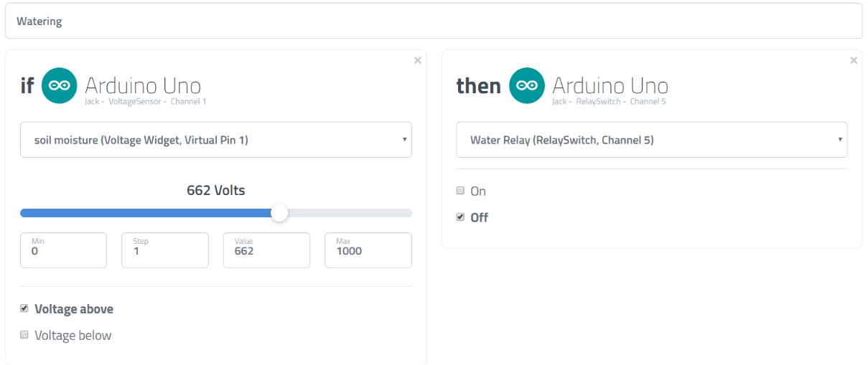Click the 662 Volts label
The image size is (868, 365).
point(215,190)
